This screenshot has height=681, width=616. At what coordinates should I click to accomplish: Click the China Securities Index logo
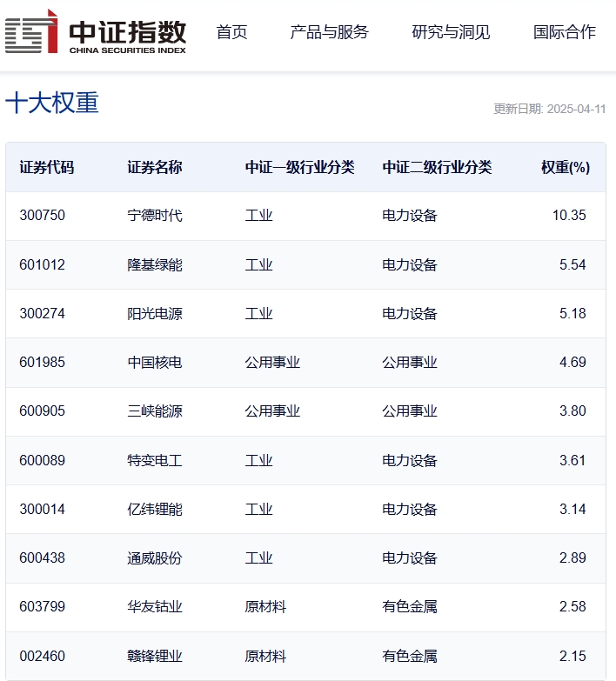pos(96,31)
